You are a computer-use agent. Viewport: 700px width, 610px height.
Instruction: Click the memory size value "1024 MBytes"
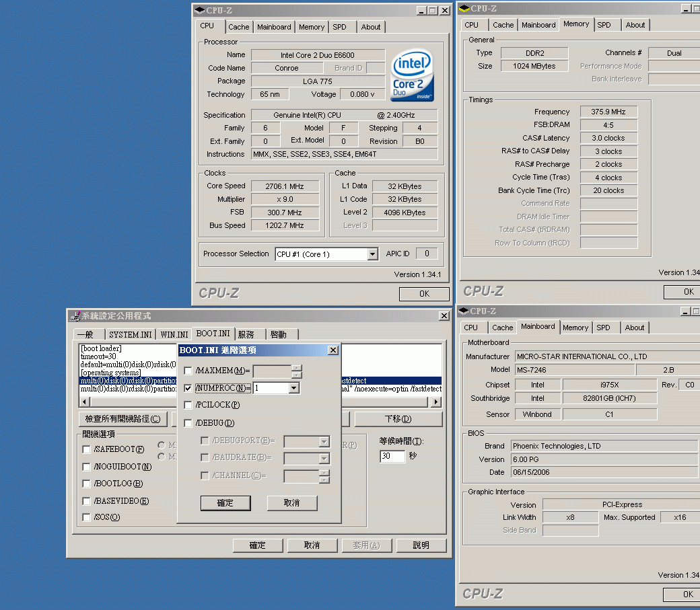534,66
